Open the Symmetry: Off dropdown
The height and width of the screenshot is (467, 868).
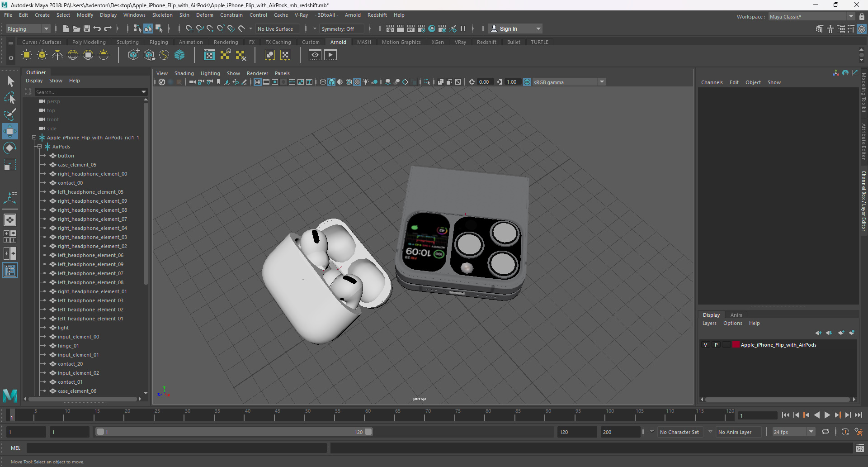click(342, 29)
